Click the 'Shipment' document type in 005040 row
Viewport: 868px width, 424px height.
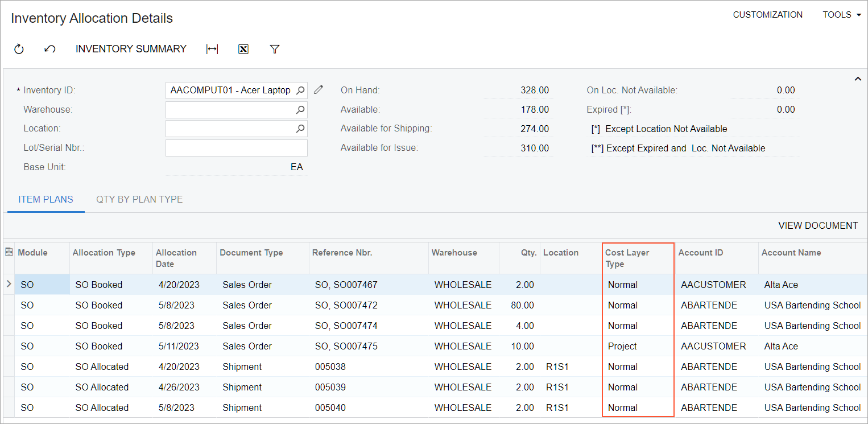(x=263, y=407)
